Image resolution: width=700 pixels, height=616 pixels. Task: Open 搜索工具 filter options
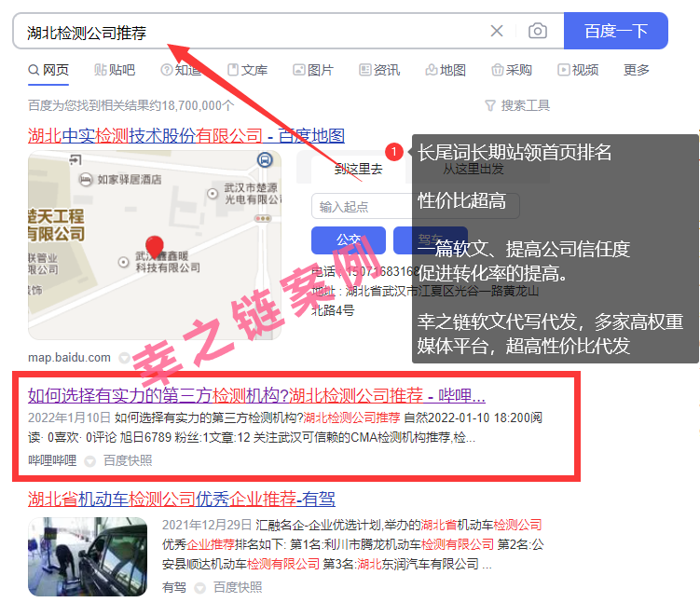[517, 106]
